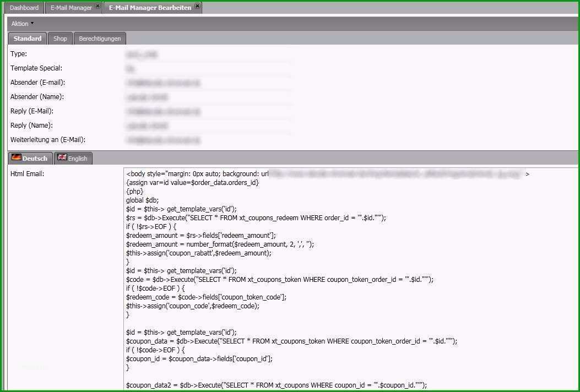Click the '<body style=' first code line
Viewport: 580px width, 392px height.
coord(328,174)
